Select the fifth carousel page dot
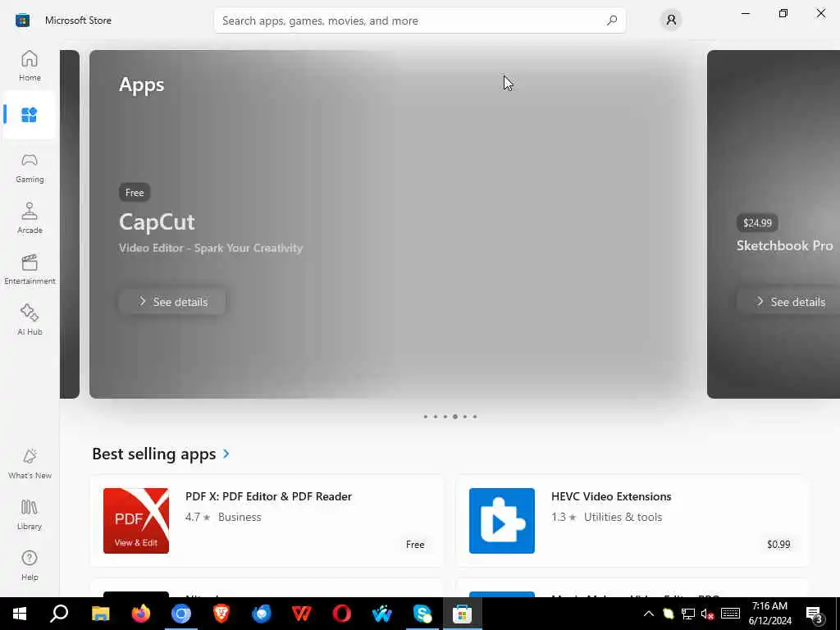The image size is (840, 630). tap(465, 416)
